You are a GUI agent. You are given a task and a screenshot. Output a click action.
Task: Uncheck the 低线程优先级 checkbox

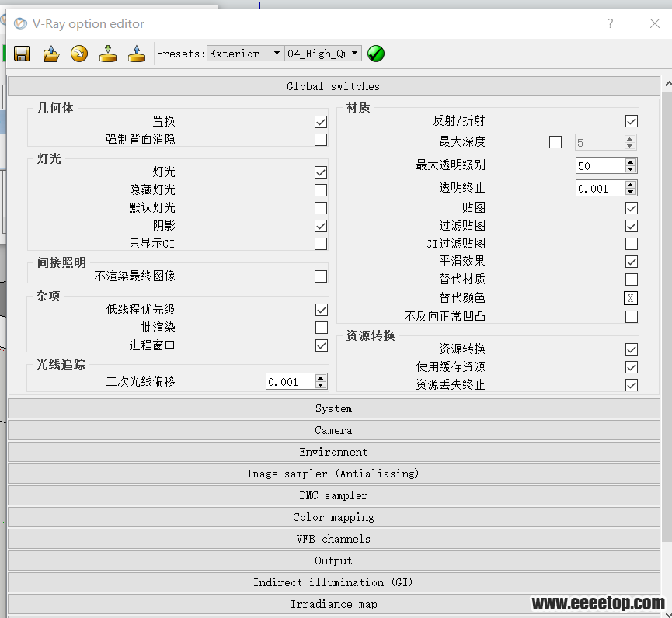click(x=322, y=310)
